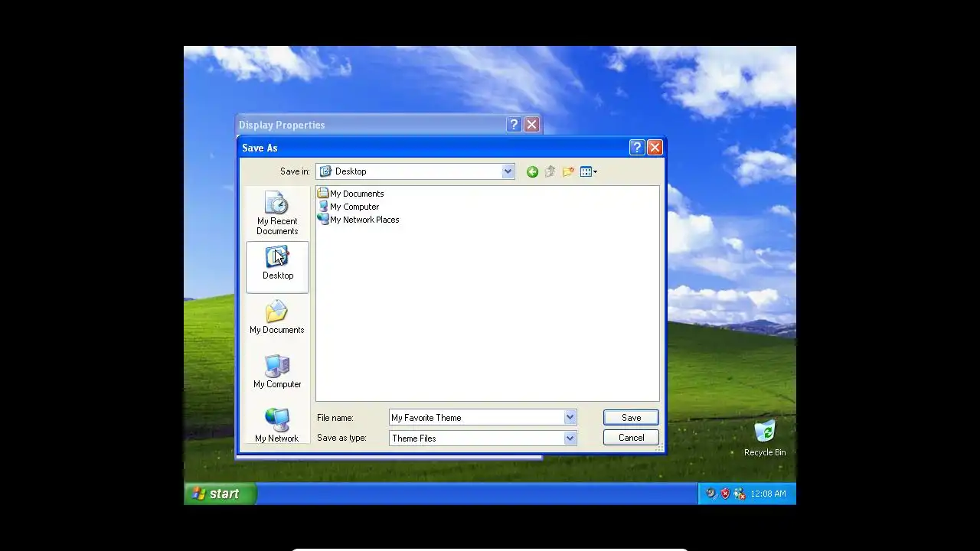Image resolution: width=980 pixels, height=551 pixels.
Task: Go back using the green arrow icon
Action: coord(532,171)
